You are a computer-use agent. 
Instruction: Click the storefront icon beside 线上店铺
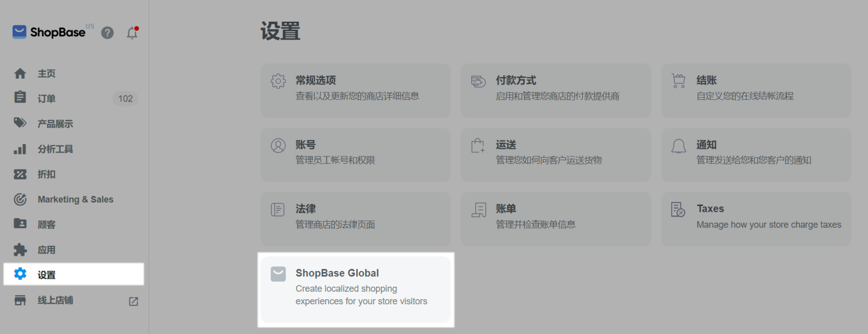20,300
